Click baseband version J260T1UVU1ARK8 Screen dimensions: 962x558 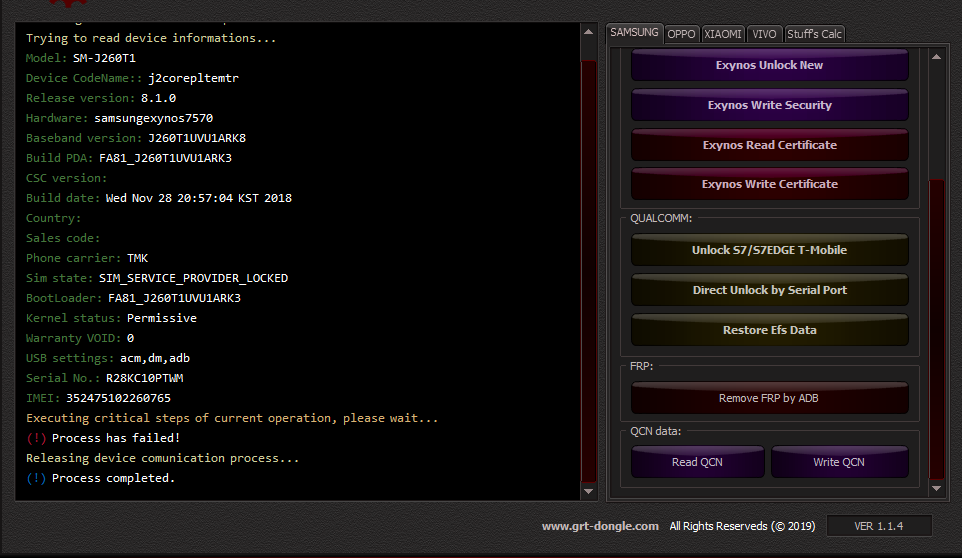click(197, 139)
